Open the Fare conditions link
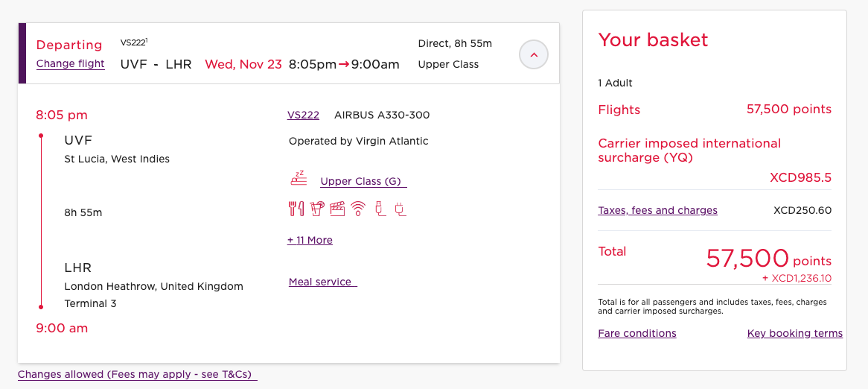This screenshot has width=868, height=389. pyautogui.click(x=637, y=334)
